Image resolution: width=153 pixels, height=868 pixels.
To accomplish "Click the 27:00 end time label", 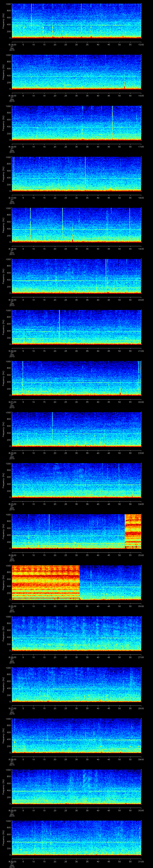I will point(141,657).
